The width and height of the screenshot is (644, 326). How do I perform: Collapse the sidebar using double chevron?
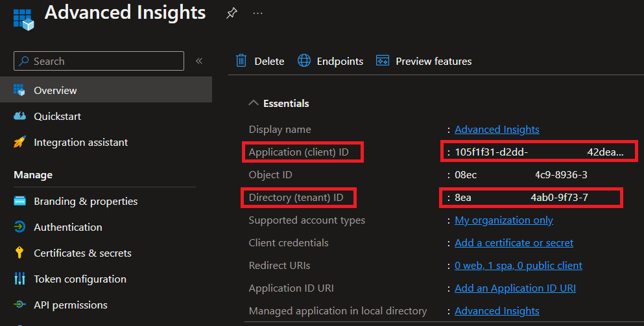tap(199, 61)
